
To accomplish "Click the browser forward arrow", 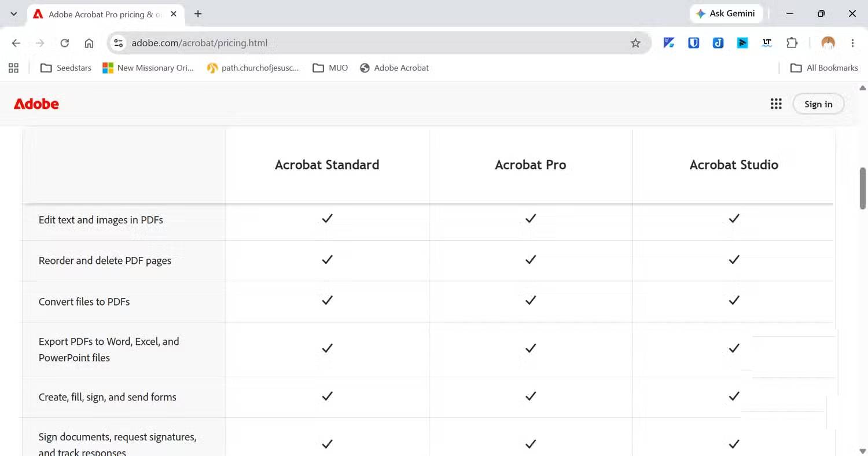I will (41, 43).
